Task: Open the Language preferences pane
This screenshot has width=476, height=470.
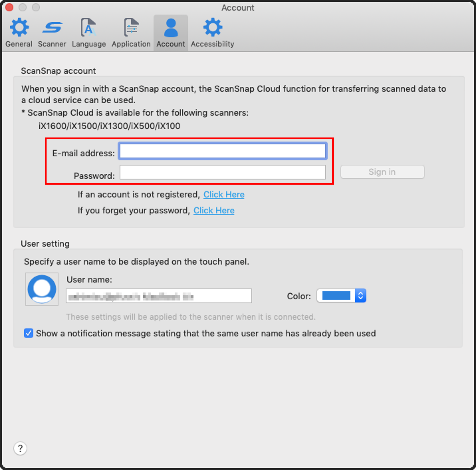Action: click(89, 32)
